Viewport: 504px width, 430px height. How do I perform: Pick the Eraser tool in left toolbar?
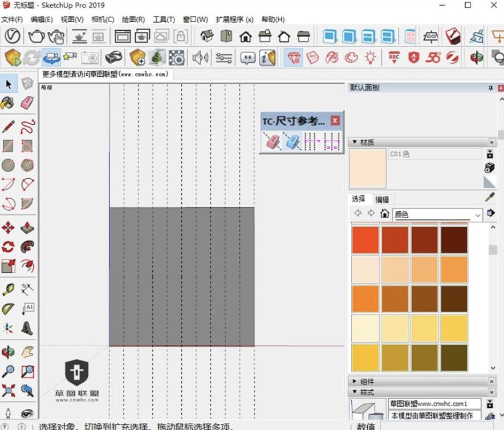pos(27,103)
